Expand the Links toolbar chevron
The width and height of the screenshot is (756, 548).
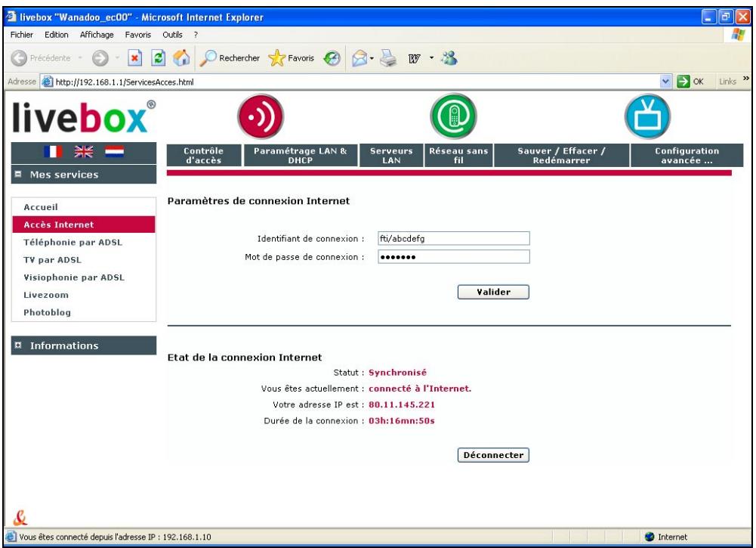coord(746,78)
